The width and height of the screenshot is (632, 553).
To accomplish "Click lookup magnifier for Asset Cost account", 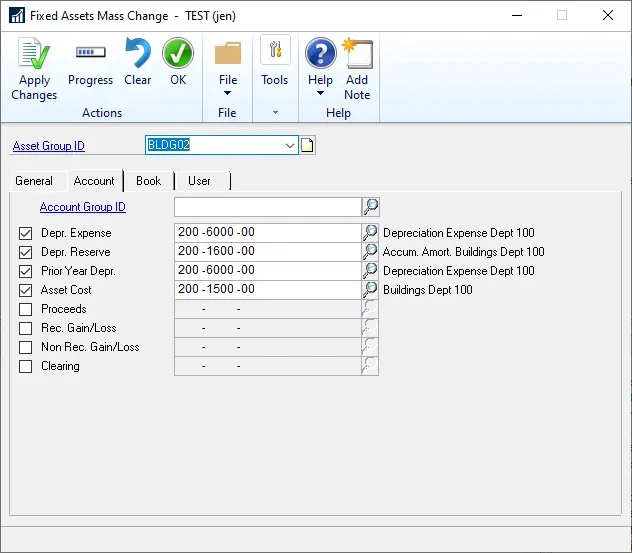I will [370, 290].
